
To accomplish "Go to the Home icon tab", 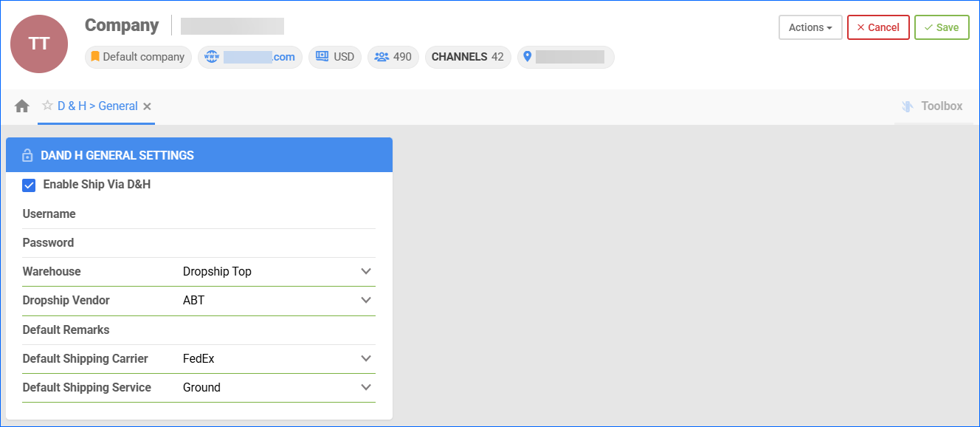I will point(22,106).
